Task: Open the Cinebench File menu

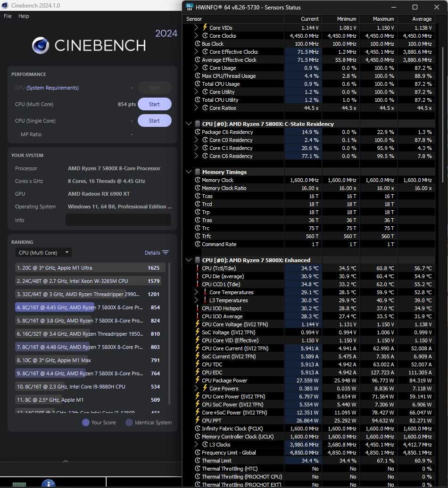Action: [x=8, y=16]
